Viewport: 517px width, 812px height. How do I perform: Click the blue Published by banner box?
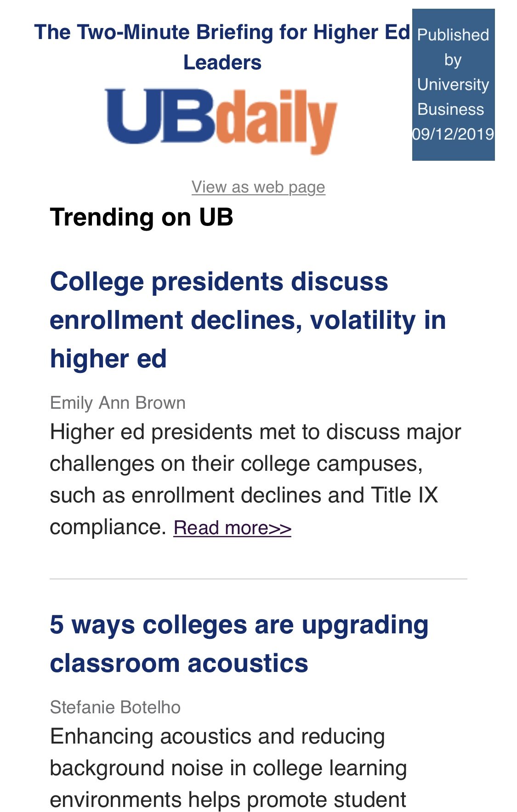[x=453, y=85]
